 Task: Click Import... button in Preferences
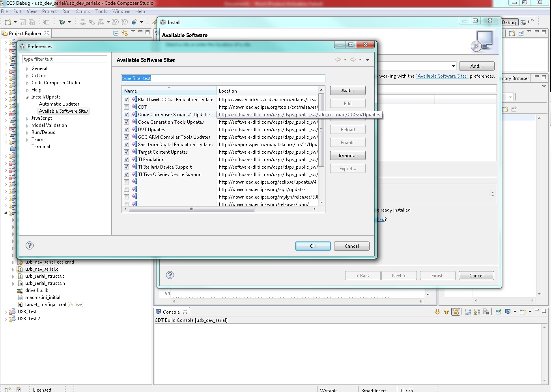[347, 156]
